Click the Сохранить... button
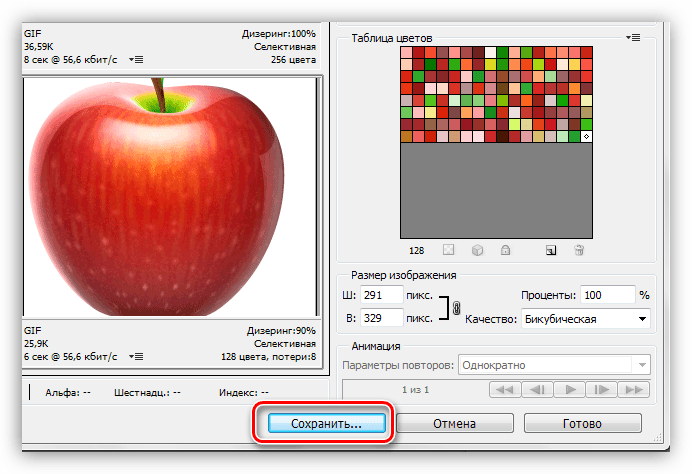 coord(327,423)
